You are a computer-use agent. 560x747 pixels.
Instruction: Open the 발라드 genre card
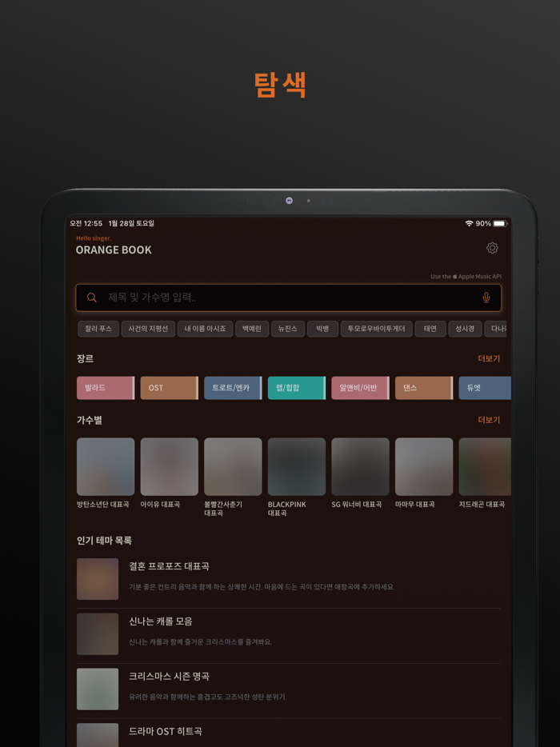[x=106, y=388]
